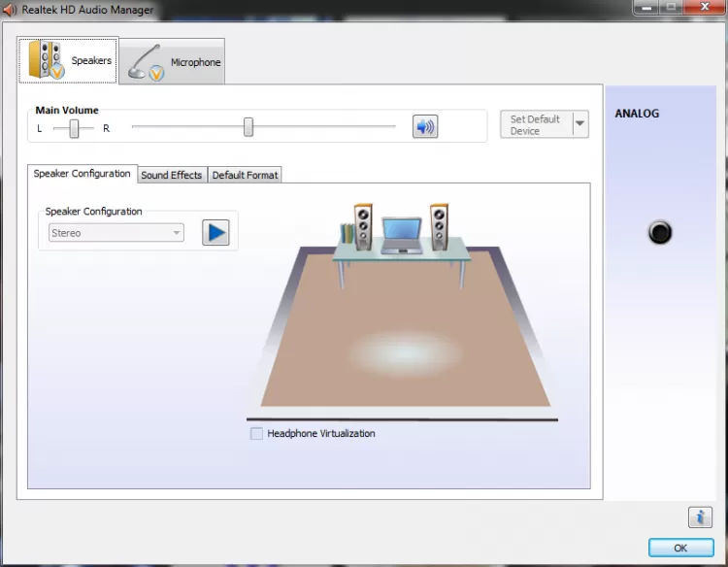Screen dimensions: 728x567
Task: Click the analog audio jack connector
Action: point(660,233)
